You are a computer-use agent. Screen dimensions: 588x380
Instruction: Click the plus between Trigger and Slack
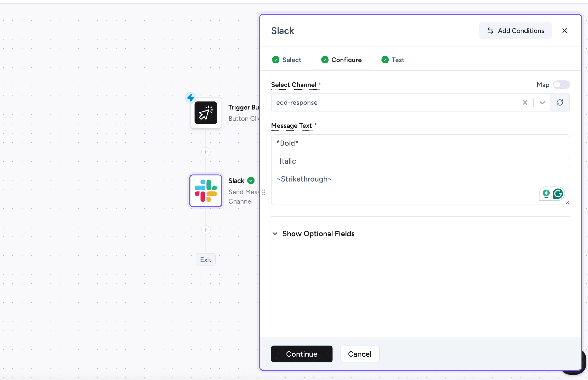coord(205,152)
